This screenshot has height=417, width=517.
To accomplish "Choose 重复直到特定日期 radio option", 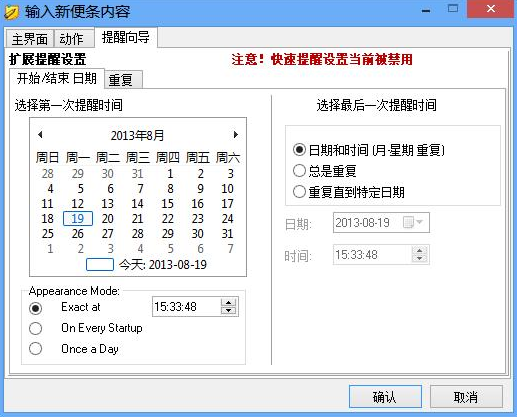I will pos(299,192).
